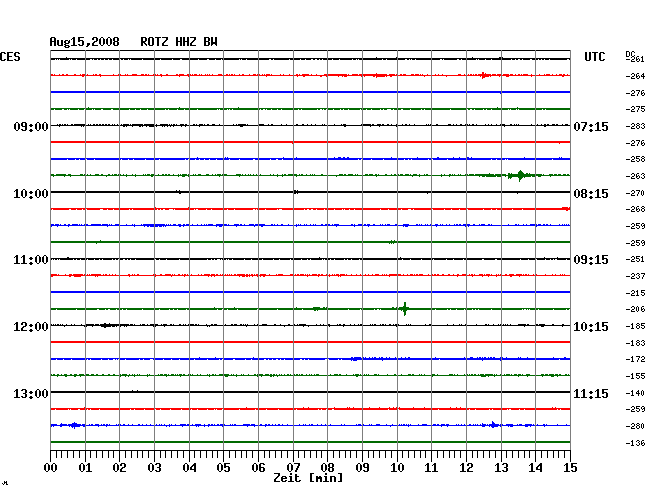
Task: Click x-axis tick label 04
Action: pos(189,468)
